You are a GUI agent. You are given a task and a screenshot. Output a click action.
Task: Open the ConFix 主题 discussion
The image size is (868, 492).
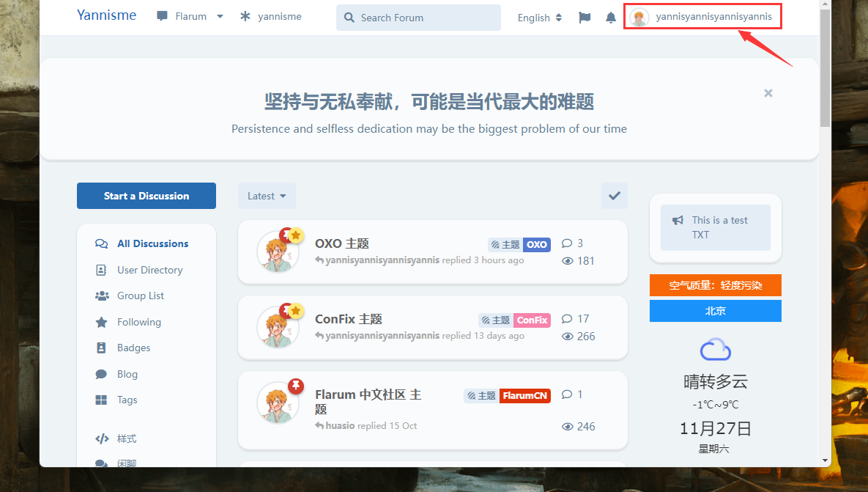pyautogui.click(x=348, y=319)
